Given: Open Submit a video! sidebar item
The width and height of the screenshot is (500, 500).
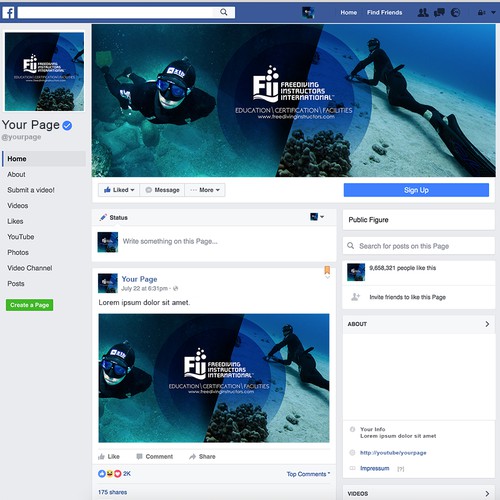Looking at the screenshot, I should click(31, 190).
